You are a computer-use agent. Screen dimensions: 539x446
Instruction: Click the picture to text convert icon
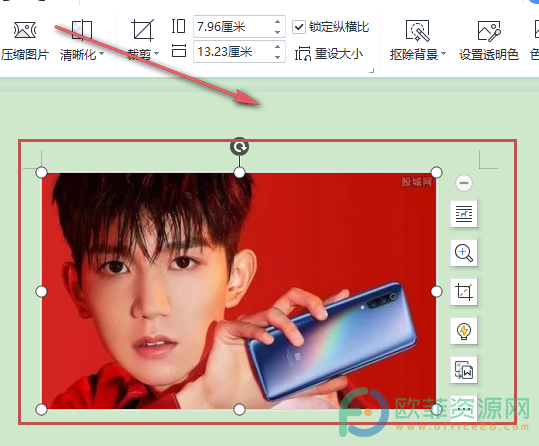pyautogui.click(x=464, y=370)
